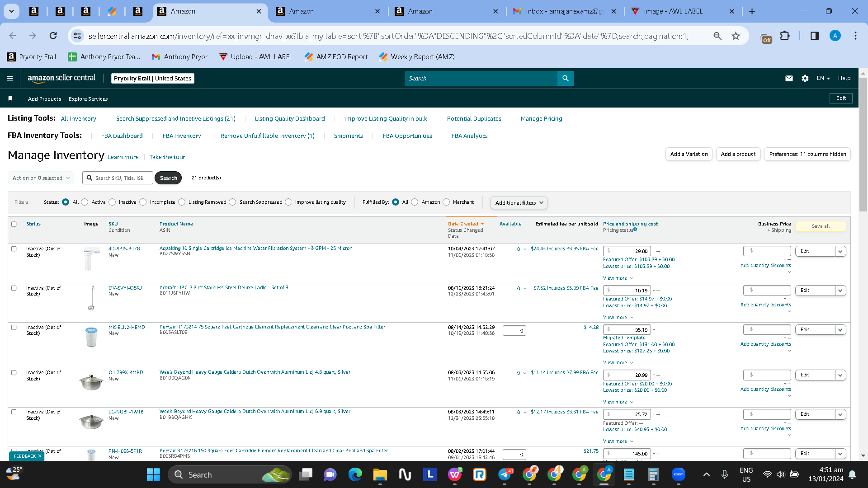Open Zoom from the taskbar

click(x=678, y=474)
